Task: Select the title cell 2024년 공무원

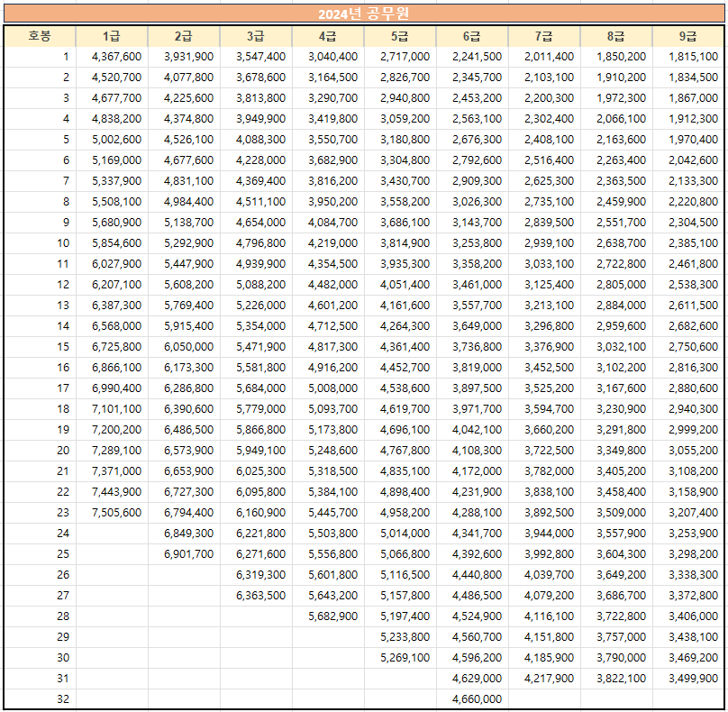Action: pos(364,14)
